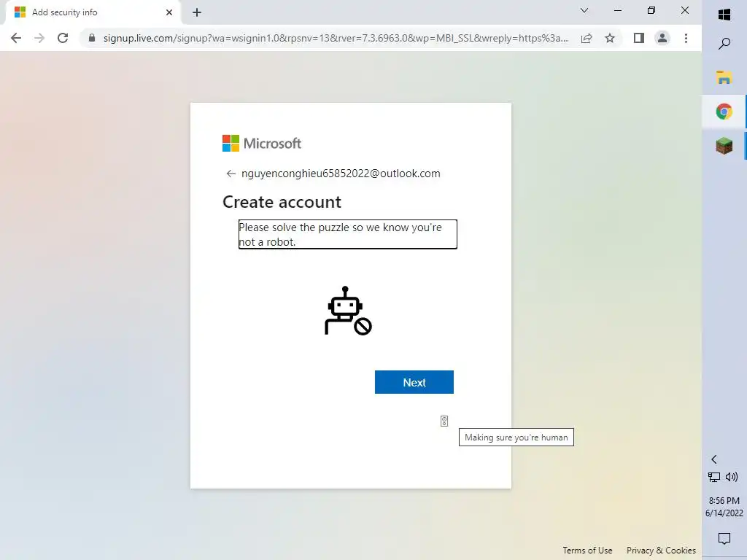
Task: Click the audio challenge speaker icon
Action: coord(444,421)
